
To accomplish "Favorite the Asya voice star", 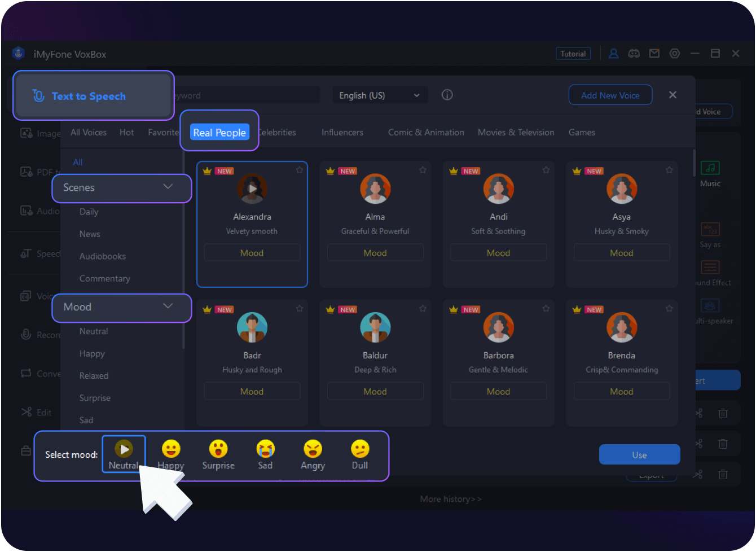I will [x=669, y=170].
